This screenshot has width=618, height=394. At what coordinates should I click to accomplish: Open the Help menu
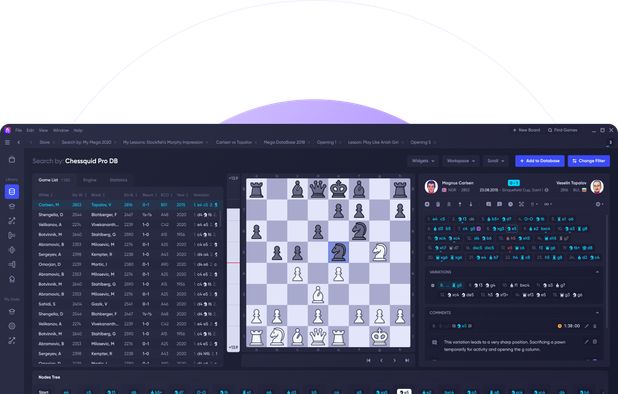[78, 130]
